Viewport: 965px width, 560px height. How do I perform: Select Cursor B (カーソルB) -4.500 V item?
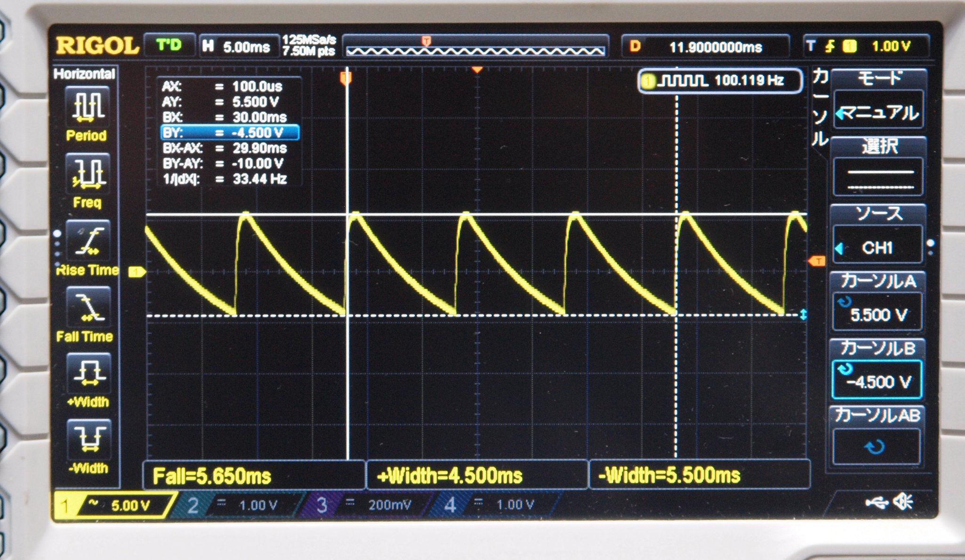[x=877, y=380]
